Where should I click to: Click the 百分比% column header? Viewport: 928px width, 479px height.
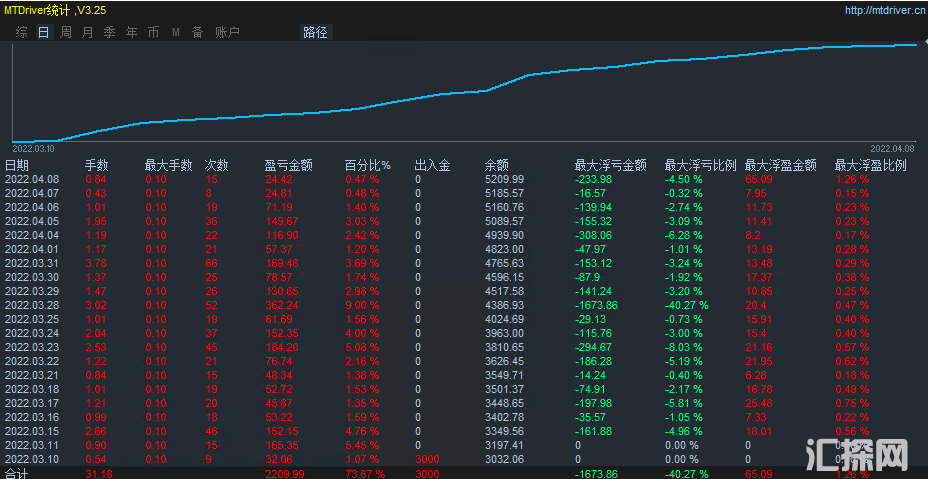pos(368,165)
